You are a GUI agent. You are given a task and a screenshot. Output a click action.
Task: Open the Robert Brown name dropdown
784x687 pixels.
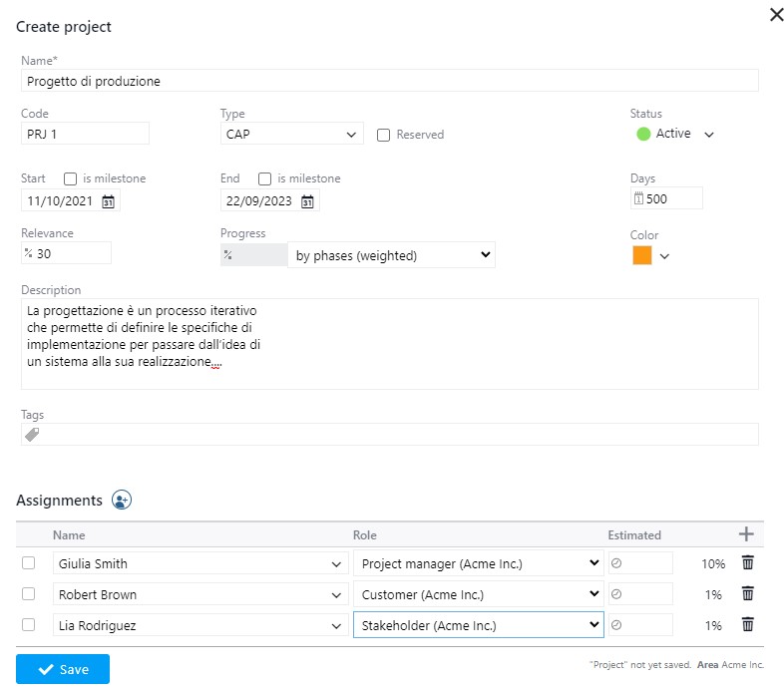click(200, 594)
